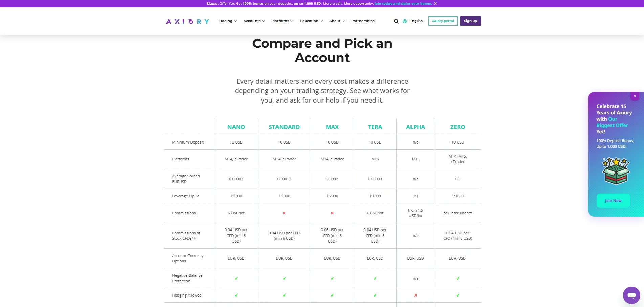Click Commissions of Stock CFDs label
This screenshot has width=644, height=307.
(x=186, y=236)
